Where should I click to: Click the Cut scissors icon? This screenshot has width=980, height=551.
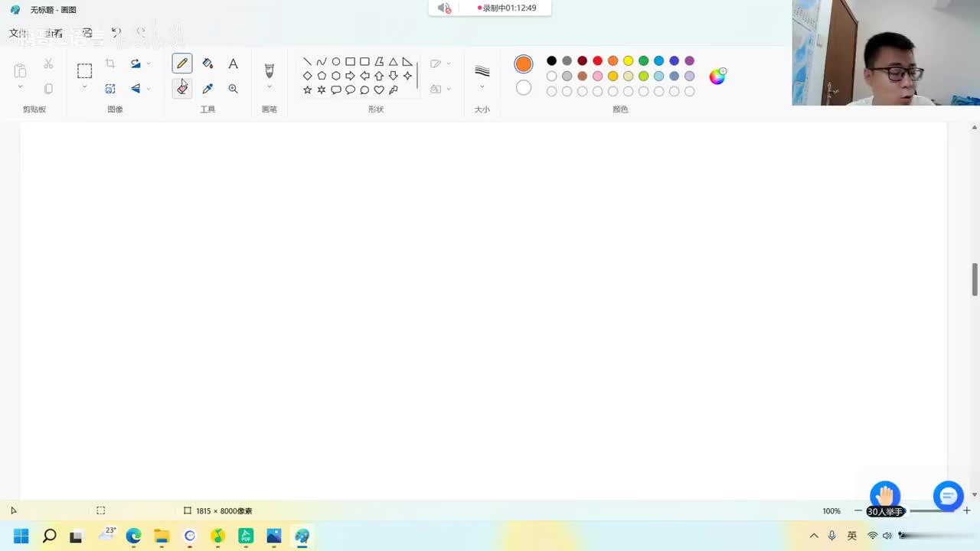48,64
